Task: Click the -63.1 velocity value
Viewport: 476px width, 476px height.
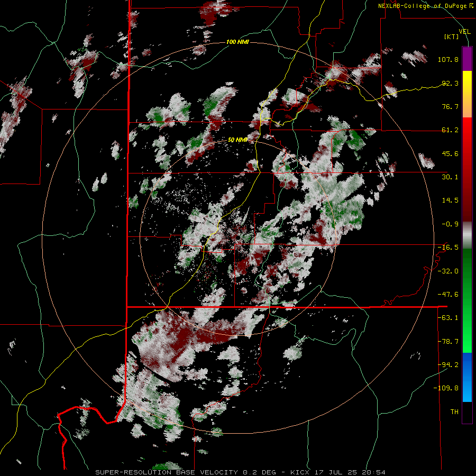Action: click(x=448, y=318)
